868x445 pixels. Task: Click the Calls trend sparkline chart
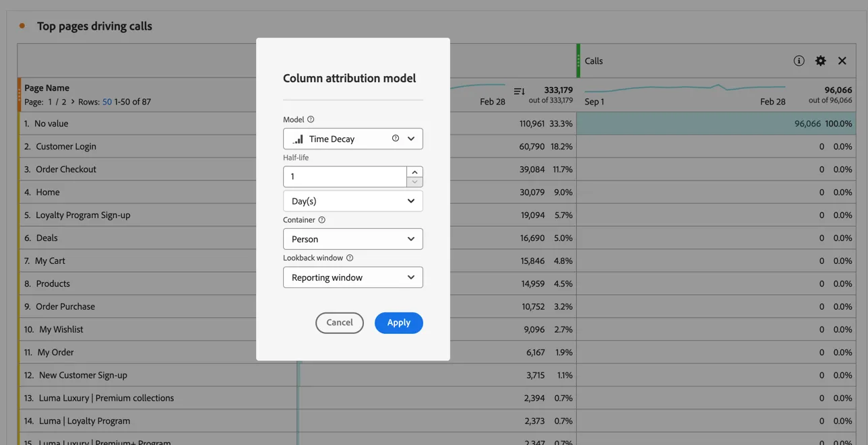[685, 88]
